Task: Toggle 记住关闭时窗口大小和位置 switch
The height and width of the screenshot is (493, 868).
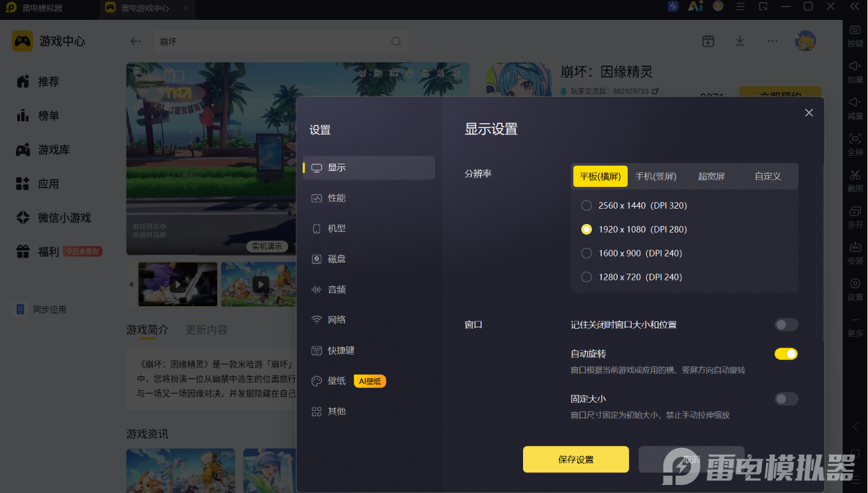Action: [x=787, y=325]
